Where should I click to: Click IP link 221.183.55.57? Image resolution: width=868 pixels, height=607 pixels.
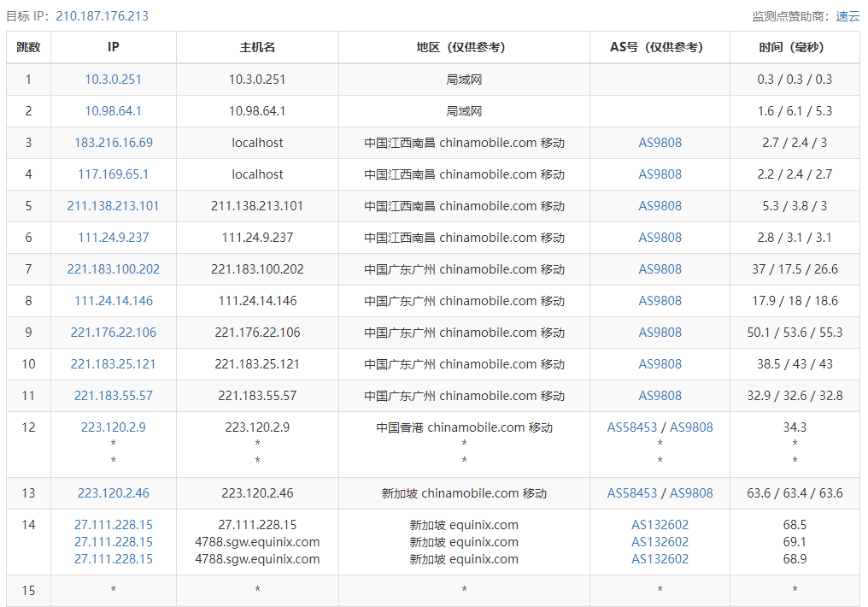click(x=114, y=395)
